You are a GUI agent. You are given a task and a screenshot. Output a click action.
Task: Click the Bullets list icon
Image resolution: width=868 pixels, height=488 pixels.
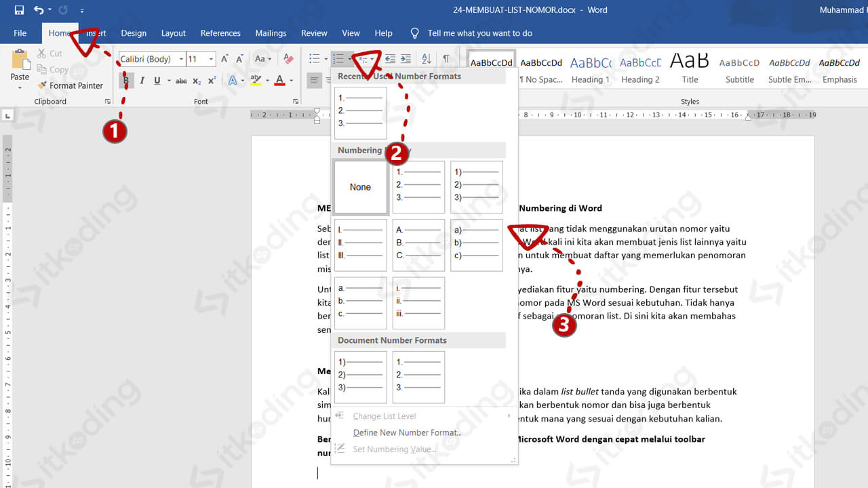click(315, 58)
